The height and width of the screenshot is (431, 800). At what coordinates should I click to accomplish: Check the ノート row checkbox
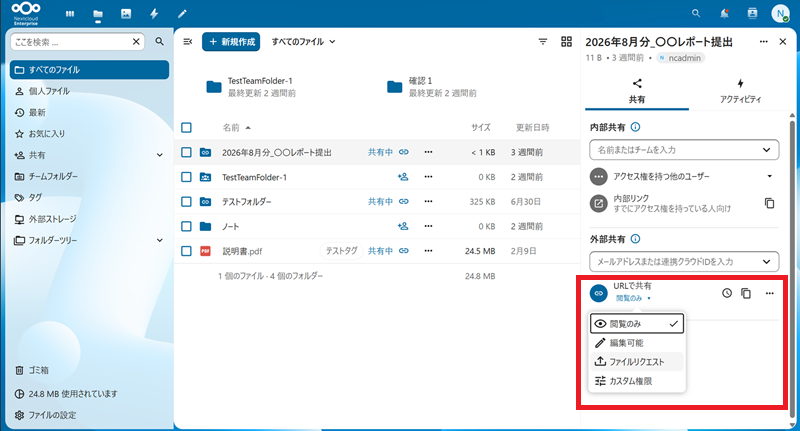coord(186,226)
